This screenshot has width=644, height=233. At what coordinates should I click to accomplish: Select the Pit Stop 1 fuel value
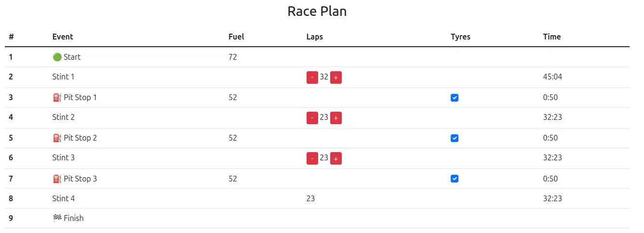(233, 98)
